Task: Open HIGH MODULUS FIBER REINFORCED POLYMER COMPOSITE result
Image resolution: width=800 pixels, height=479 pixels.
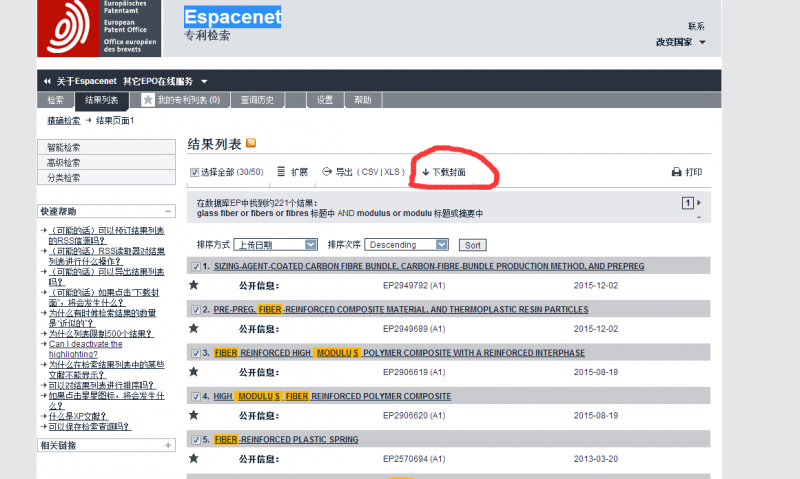Action: (x=332, y=396)
